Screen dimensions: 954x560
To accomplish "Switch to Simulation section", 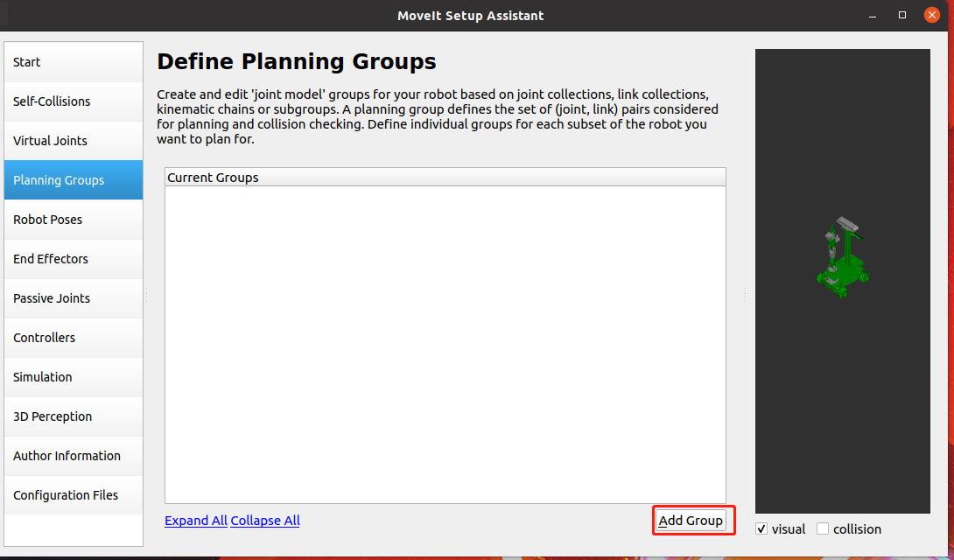I will coord(74,377).
